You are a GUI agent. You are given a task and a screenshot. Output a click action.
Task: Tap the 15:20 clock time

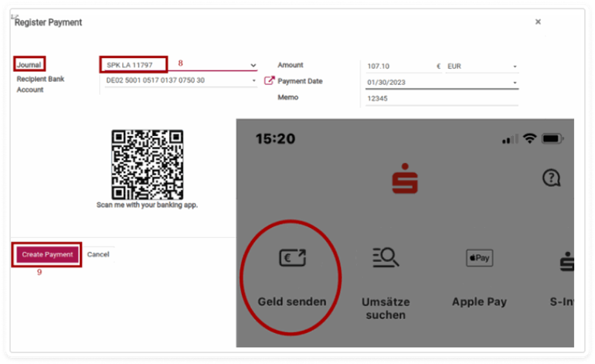275,138
